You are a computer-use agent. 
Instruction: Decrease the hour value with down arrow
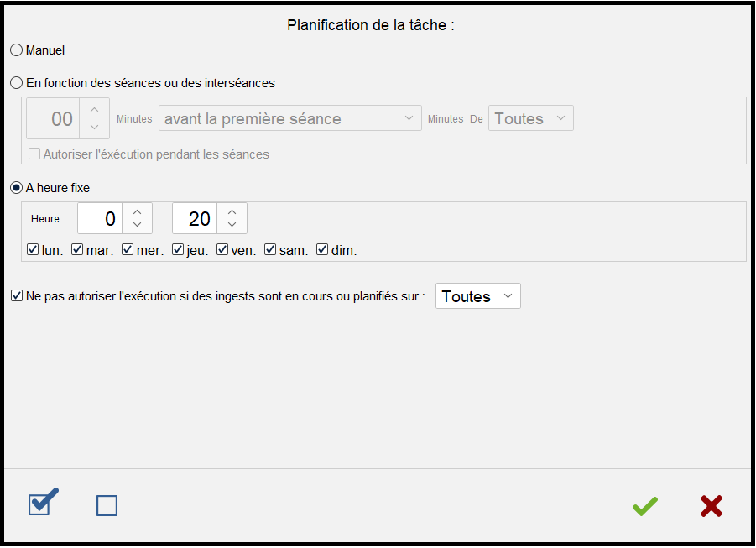tap(138, 226)
